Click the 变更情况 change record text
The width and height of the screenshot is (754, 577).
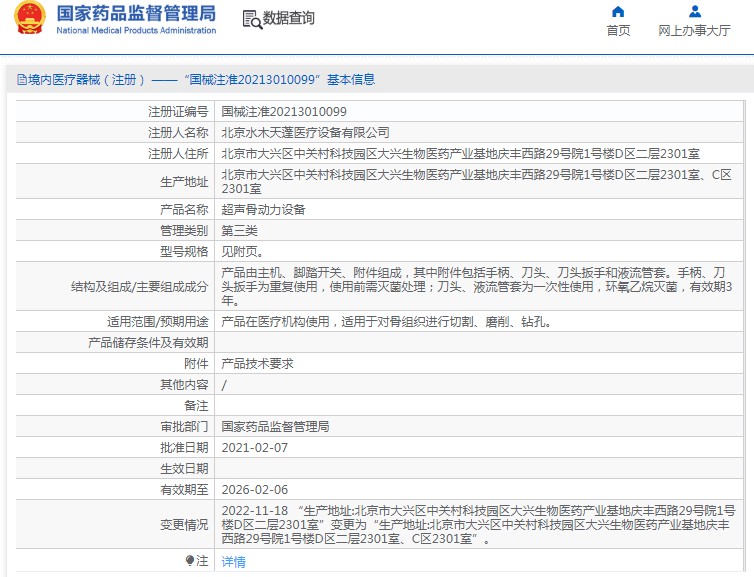478,525
